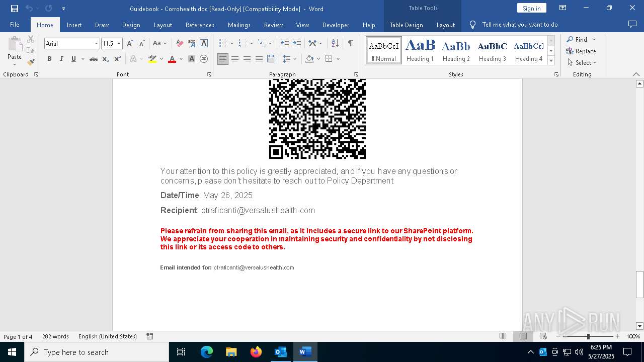Click the Sign in button
The width and height of the screenshot is (644, 362).
tap(531, 8)
